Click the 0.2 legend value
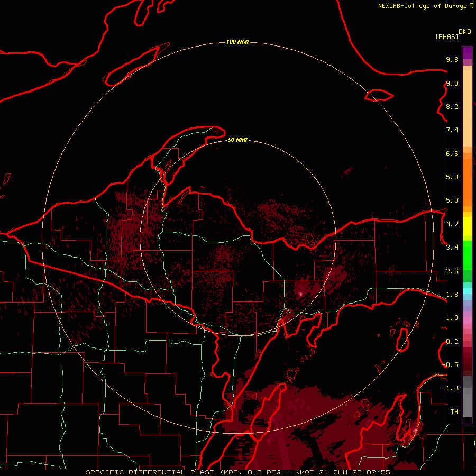This screenshot has height=476, width=476. pyautogui.click(x=452, y=342)
